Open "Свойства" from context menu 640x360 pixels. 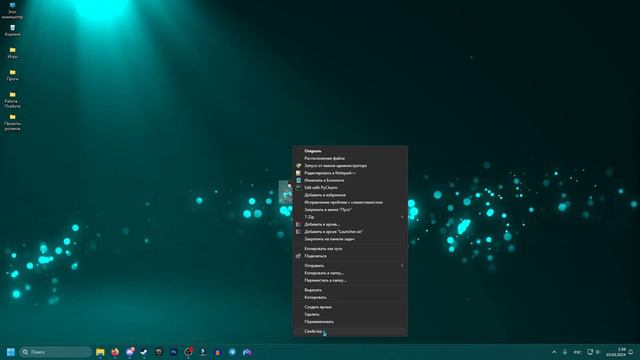[350, 331]
